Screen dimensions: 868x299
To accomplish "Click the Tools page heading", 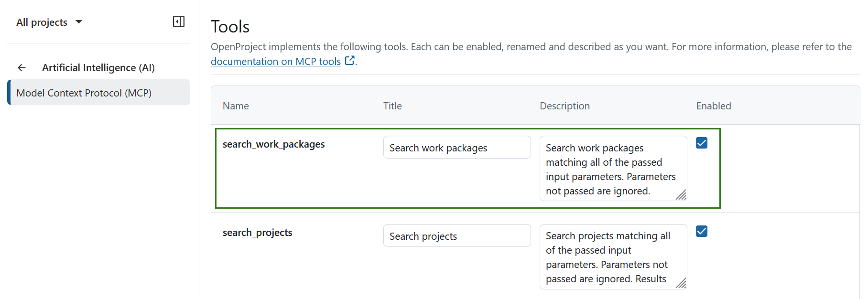I will (x=230, y=27).
